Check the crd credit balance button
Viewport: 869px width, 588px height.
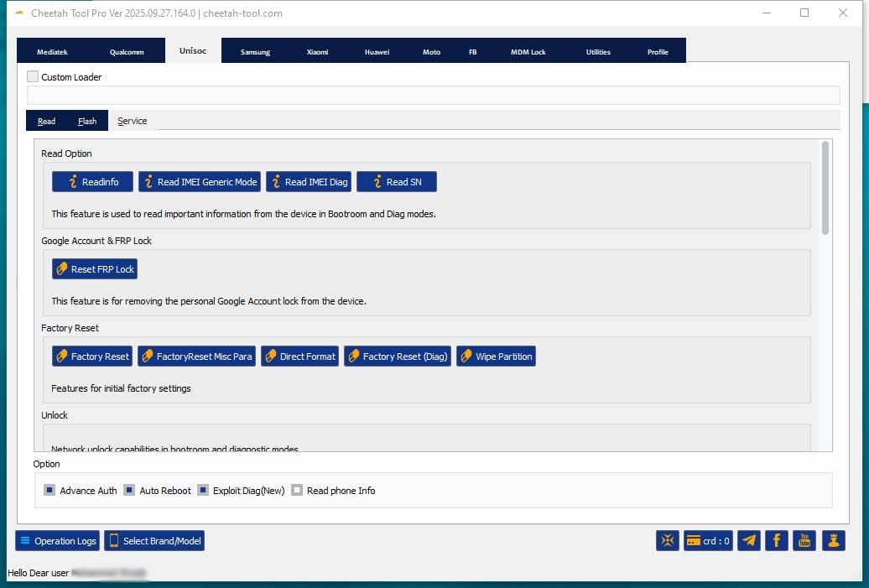[709, 541]
